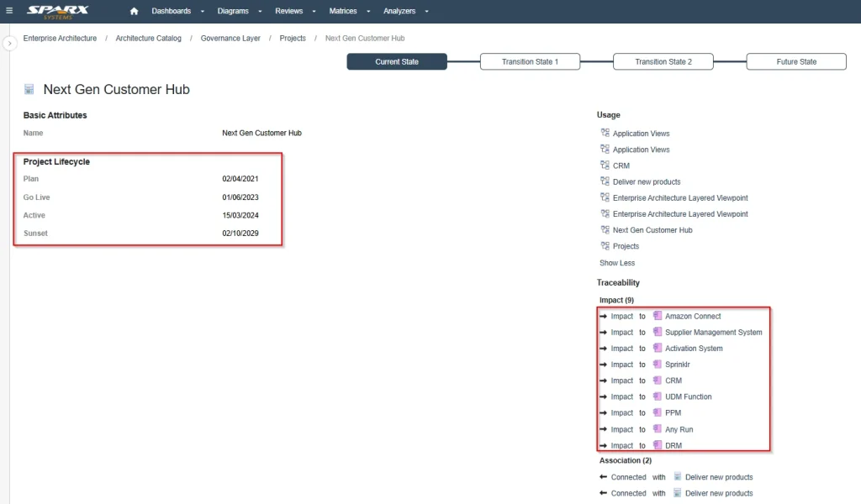Open the Reviews dropdown arrow

tap(314, 12)
